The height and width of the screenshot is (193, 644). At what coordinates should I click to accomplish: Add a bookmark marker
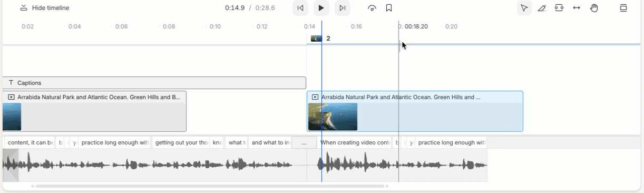[x=389, y=8]
